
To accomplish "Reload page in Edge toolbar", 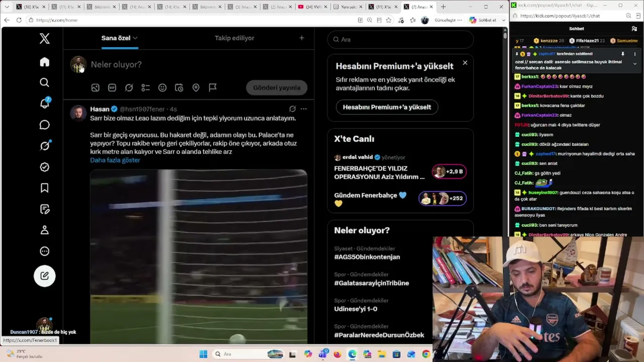I will click(x=19, y=20).
